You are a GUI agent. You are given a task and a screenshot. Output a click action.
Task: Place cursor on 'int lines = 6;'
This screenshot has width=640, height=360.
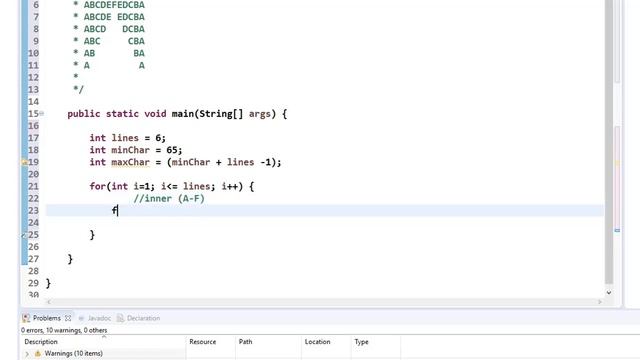(128, 138)
